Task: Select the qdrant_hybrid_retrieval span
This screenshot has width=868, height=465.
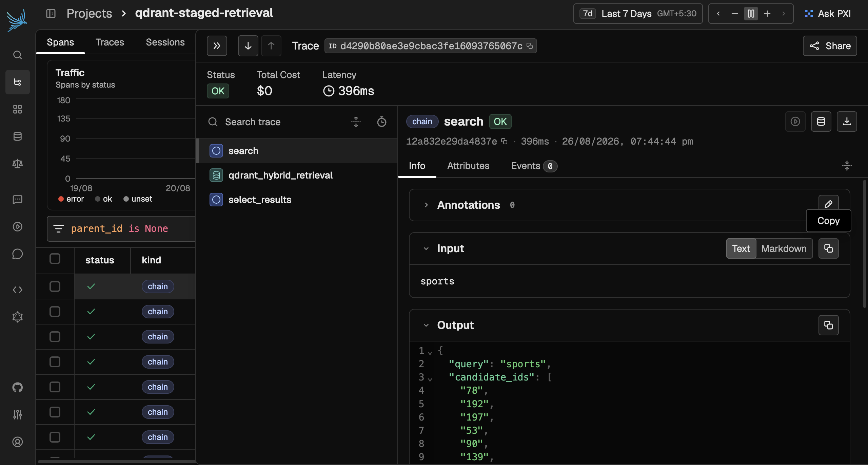Action: [297, 175]
